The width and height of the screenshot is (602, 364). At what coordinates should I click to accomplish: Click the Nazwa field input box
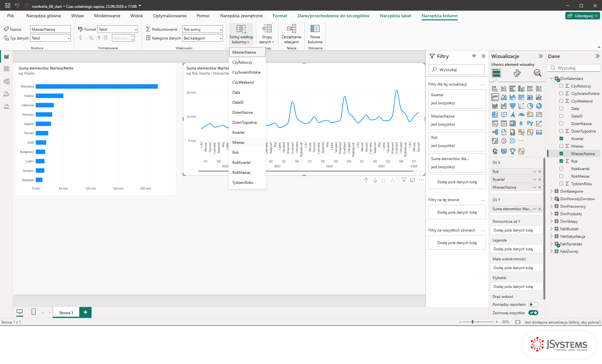(x=50, y=29)
